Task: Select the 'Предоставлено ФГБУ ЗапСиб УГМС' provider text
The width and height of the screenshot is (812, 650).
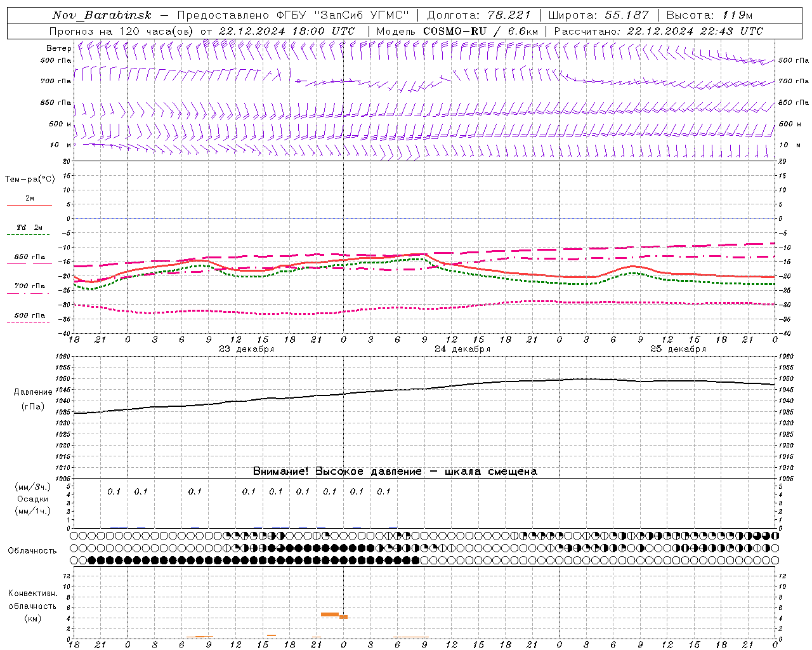Action: pyautogui.click(x=293, y=15)
